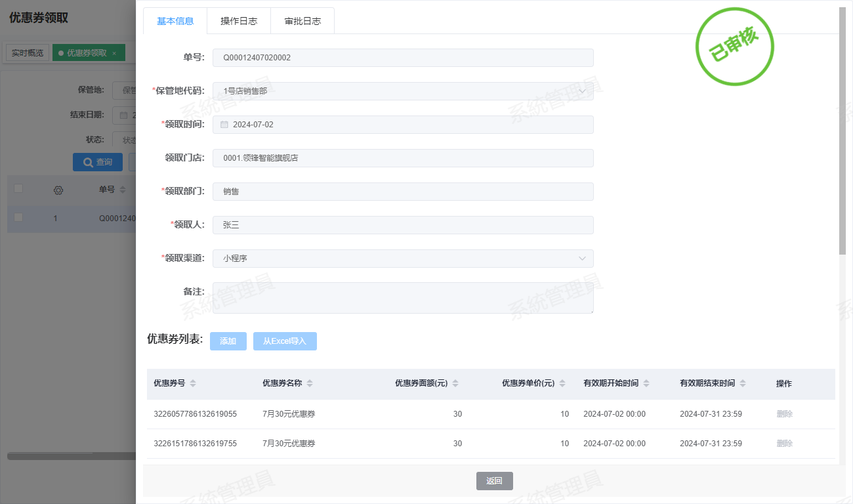
Task: Open the 审批日志 tab
Action: [x=302, y=21]
